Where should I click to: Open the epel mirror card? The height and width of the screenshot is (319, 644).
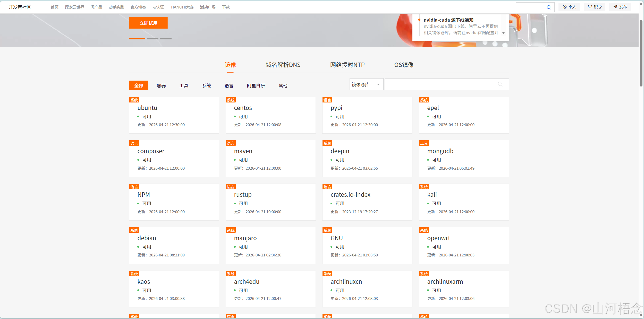[464, 115]
